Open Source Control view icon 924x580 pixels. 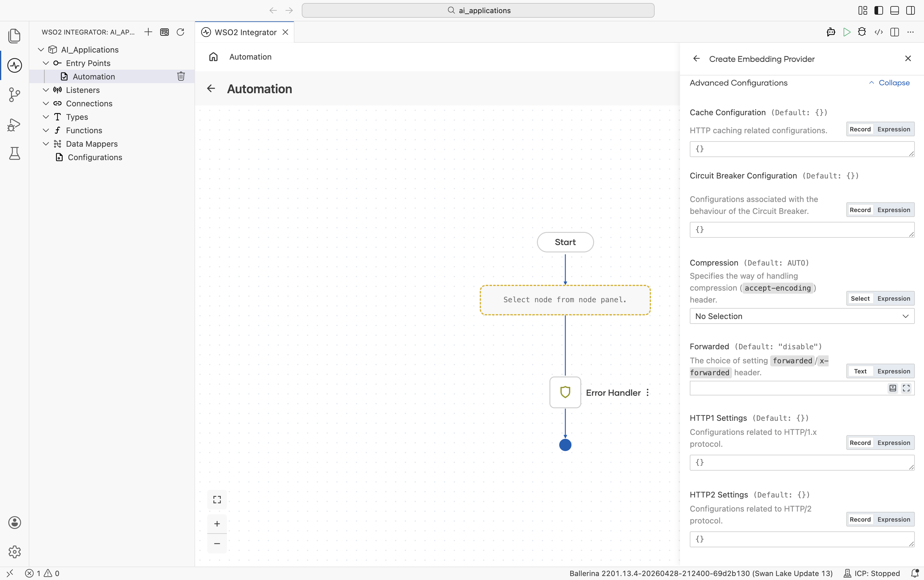coord(15,95)
